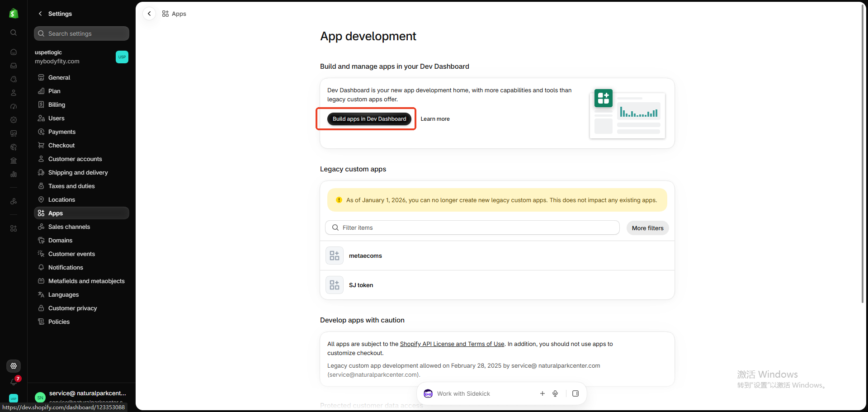Open the rail's Apps grid icon
Image resolution: width=868 pixels, height=412 pixels.
click(14, 228)
